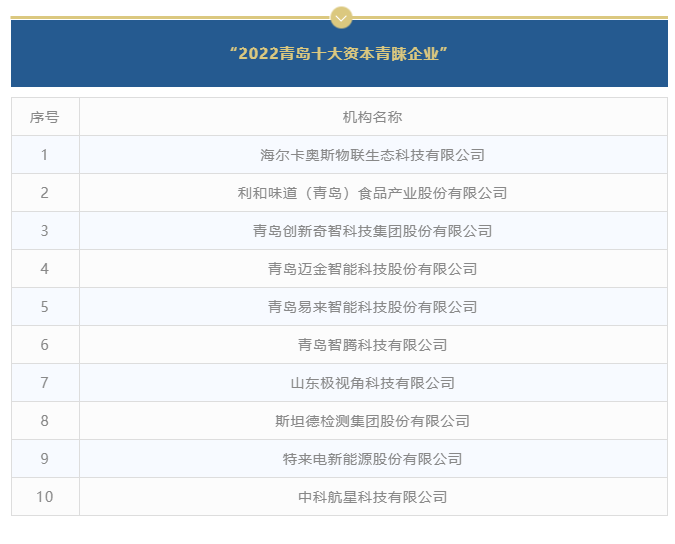Image resolution: width=675 pixels, height=544 pixels.
Task: Click serial number 7 in 极视角 row
Action: click(x=44, y=383)
